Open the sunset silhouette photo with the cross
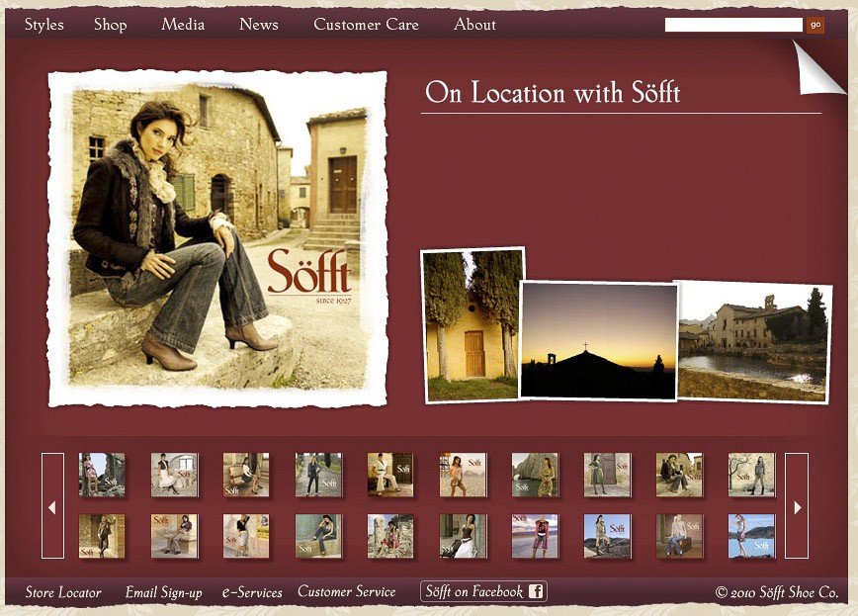This screenshot has width=858, height=616. pyautogui.click(x=598, y=340)
